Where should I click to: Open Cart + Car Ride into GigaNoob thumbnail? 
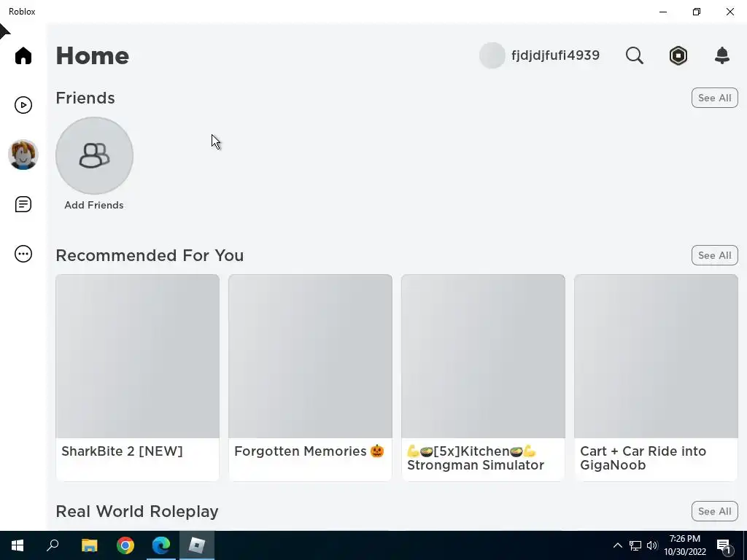[x=656, y=356]
